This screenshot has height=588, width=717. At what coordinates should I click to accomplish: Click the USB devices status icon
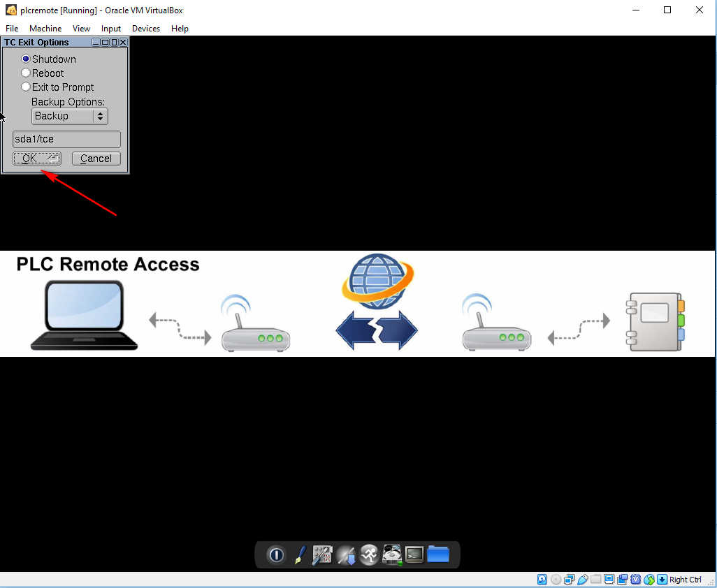[x=583, y=580]
